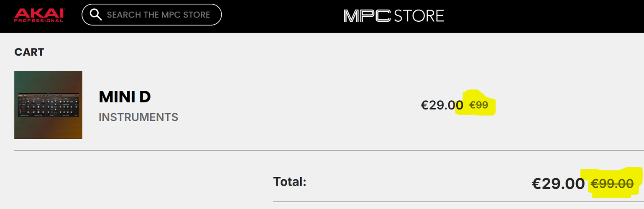Click the PROFESSIONAL text under AKAI

point(39,20)
